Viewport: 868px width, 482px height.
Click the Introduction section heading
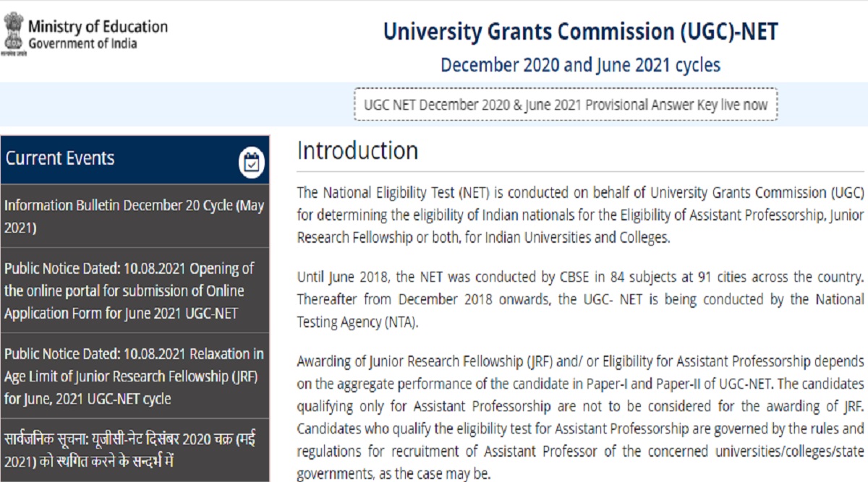tap(357, 150)
